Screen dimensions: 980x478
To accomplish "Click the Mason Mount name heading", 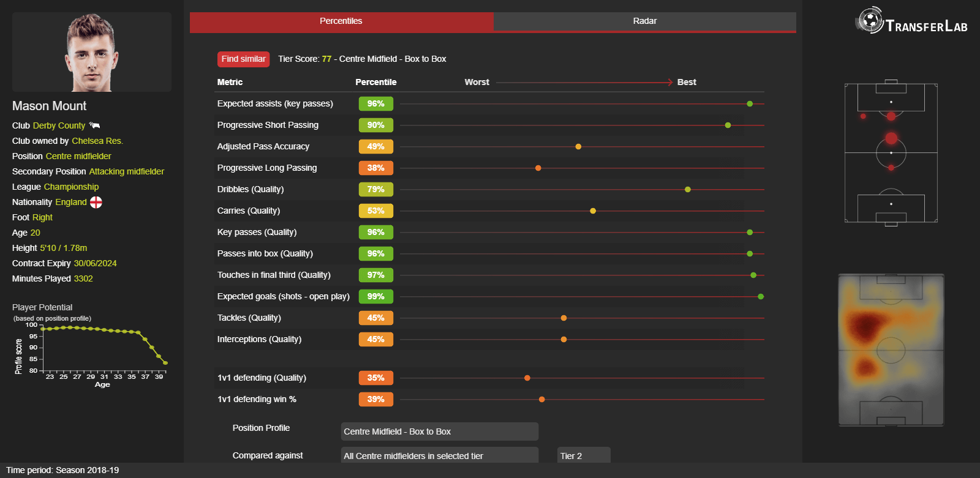I will 50,106.
